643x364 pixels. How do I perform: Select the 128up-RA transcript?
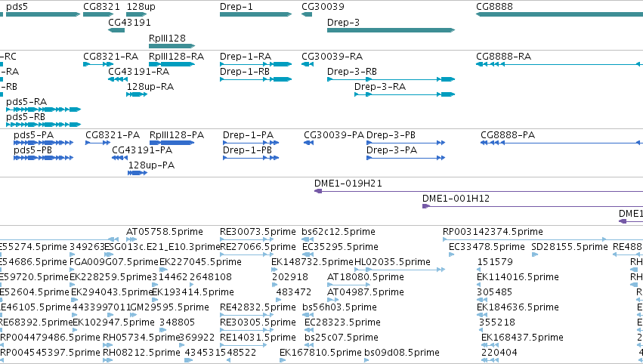click(137, 94)
